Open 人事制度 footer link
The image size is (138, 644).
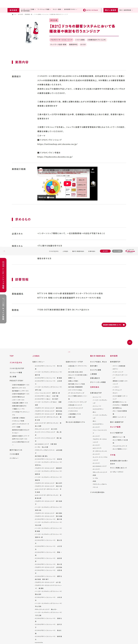[93, 374]
